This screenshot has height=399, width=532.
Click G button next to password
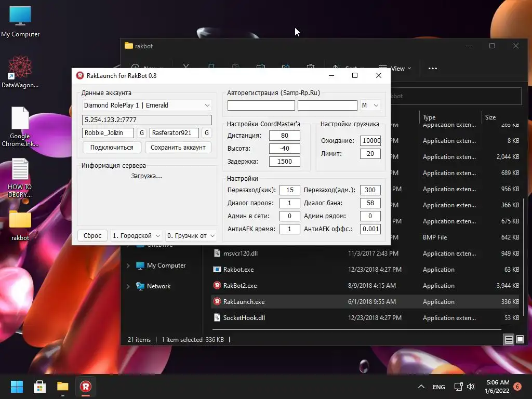(207, 132)
